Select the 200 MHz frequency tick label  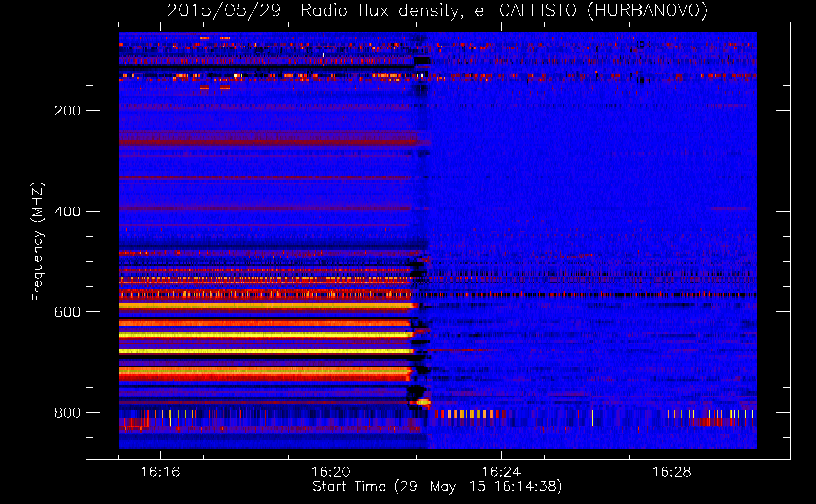68,111
